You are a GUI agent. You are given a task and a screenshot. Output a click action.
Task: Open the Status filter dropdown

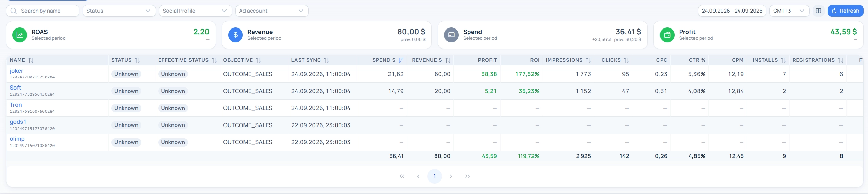[119, 11]
